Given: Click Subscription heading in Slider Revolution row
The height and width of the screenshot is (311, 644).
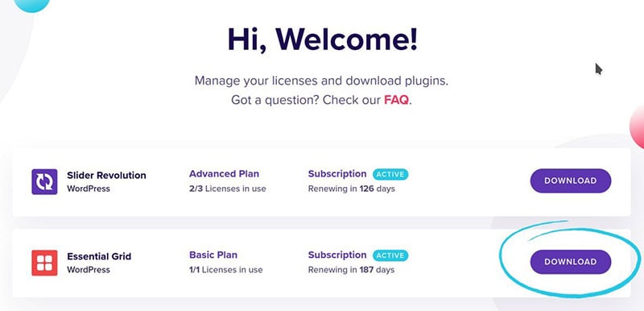Looking at the screenshot, I should (337, 174).
